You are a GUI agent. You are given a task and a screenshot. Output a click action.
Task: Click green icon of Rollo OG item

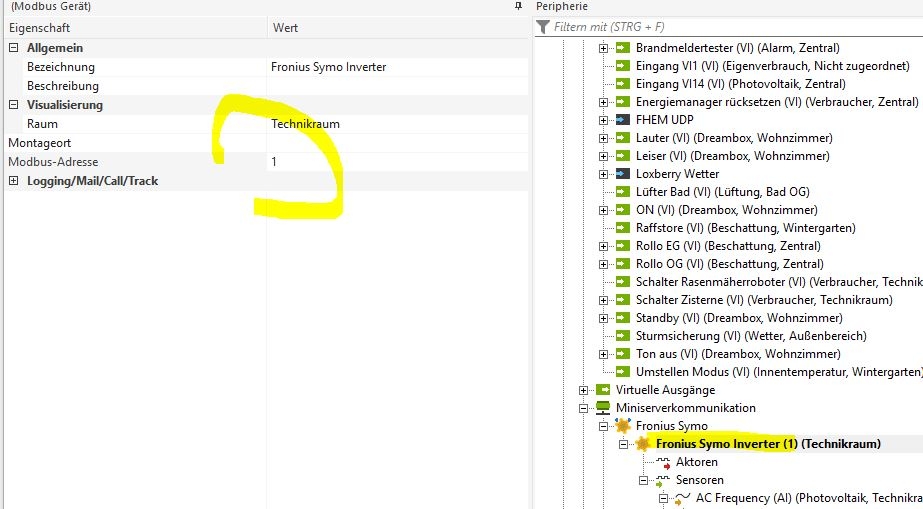point(623,264)
